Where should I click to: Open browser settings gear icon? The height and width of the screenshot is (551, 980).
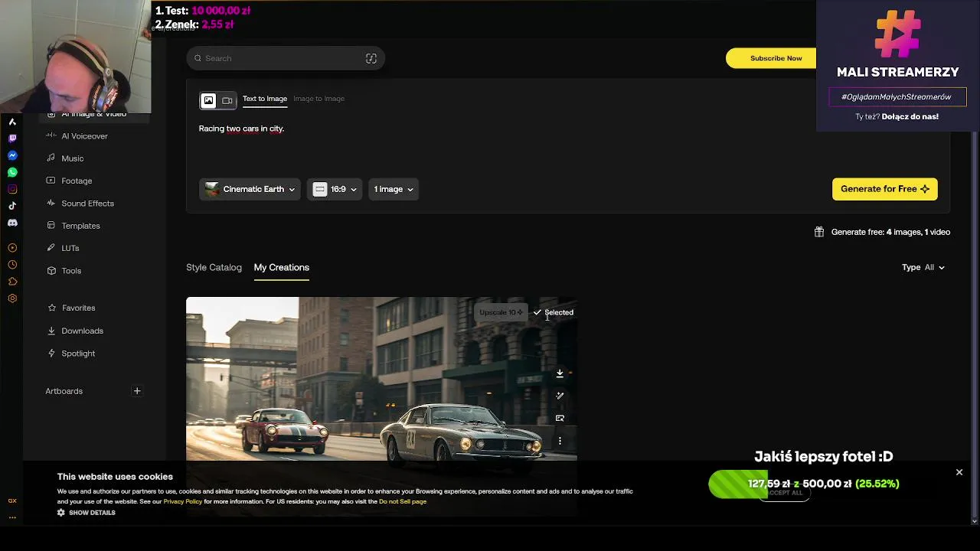12,298
